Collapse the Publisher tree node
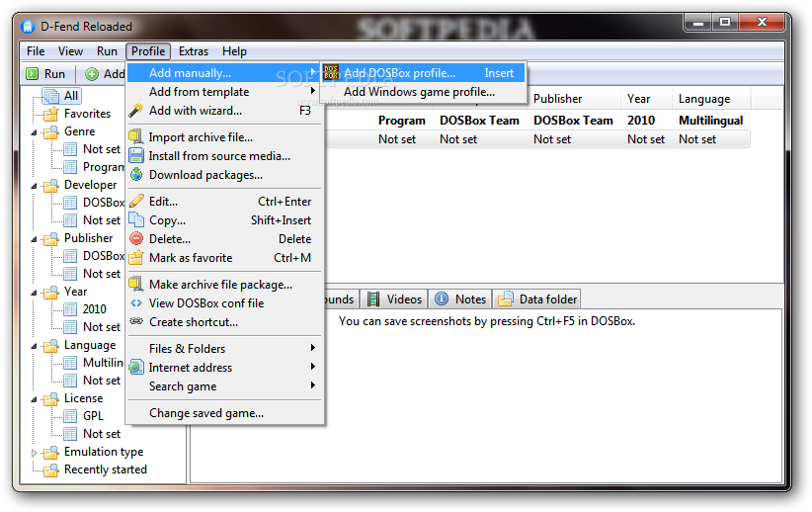Viewport: 812px width, 512px height. pyautogui.click(x=35, y=239)
